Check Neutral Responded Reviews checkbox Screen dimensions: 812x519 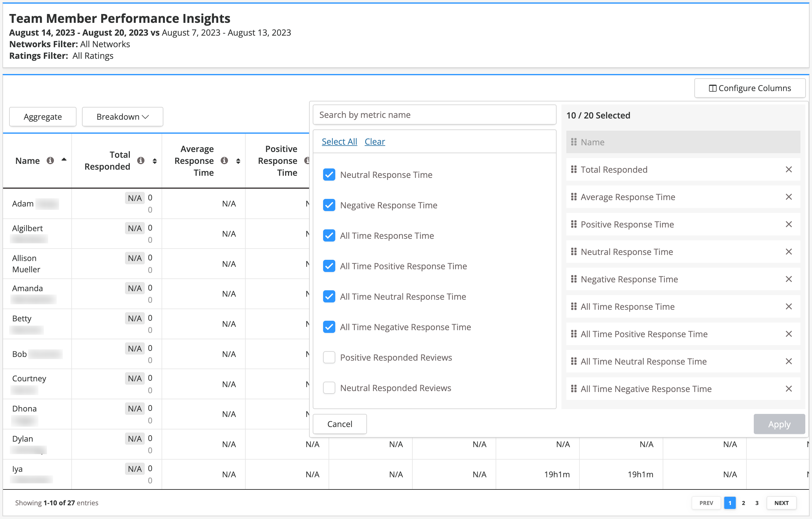[x=329, y=388]
